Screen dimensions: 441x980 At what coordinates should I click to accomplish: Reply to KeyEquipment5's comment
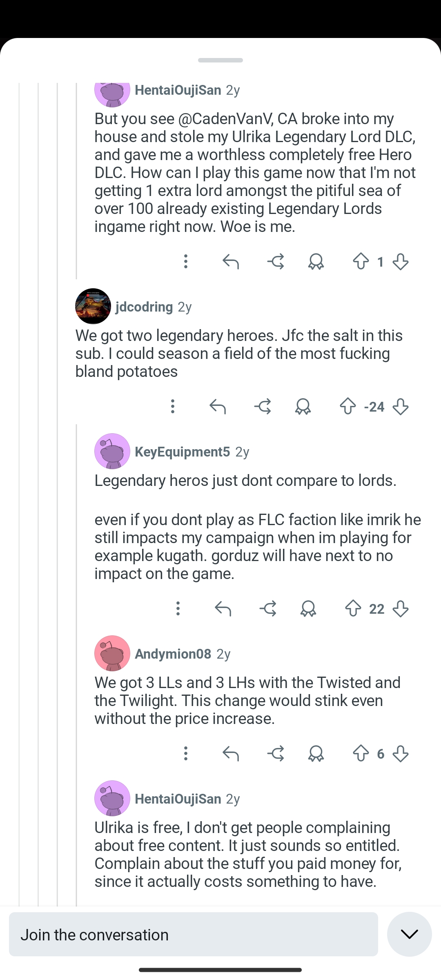[223, 608]
